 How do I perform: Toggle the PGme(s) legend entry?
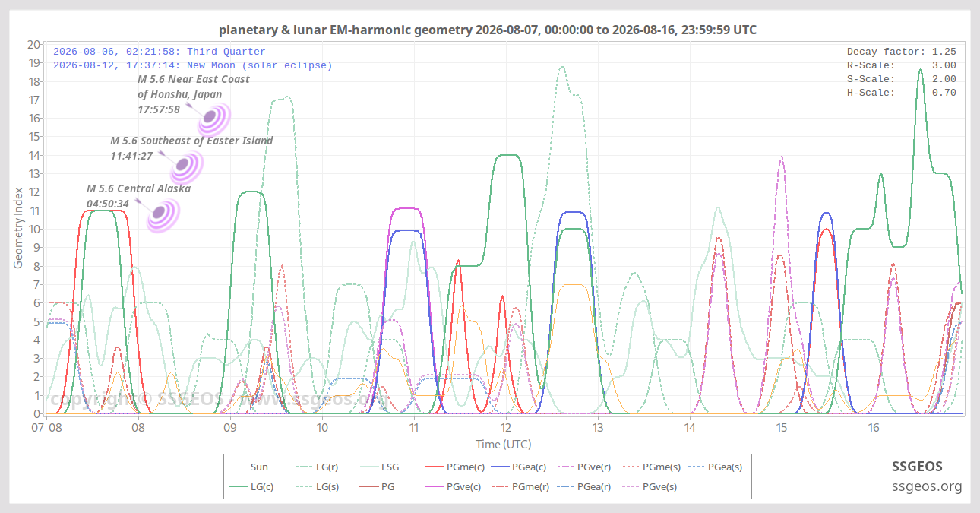pos(650,467)
